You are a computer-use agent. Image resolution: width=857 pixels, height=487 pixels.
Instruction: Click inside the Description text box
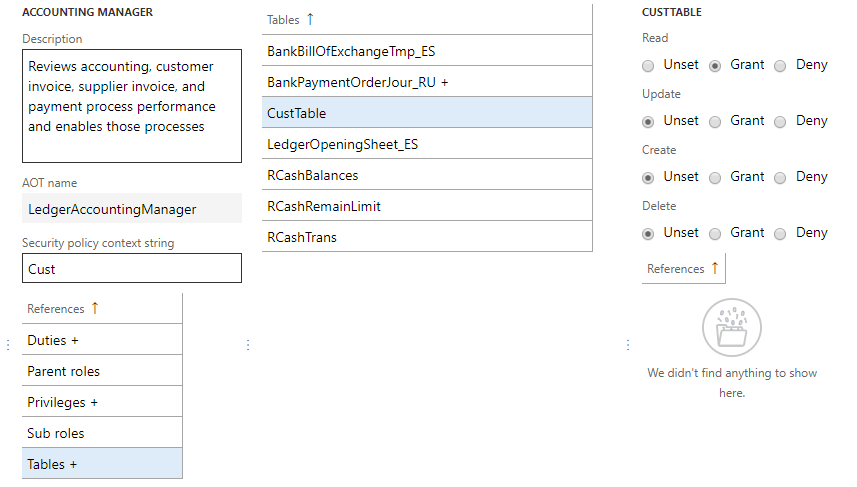[x=132, y=105]
